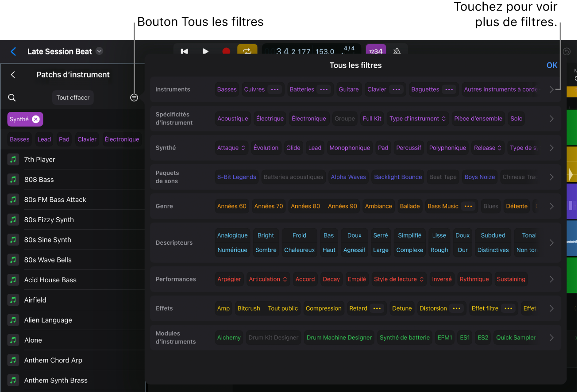Toggle the 8-Bit Legends sound pack
Viewport: 578px width, 392px height.
[x=237, y=177]
